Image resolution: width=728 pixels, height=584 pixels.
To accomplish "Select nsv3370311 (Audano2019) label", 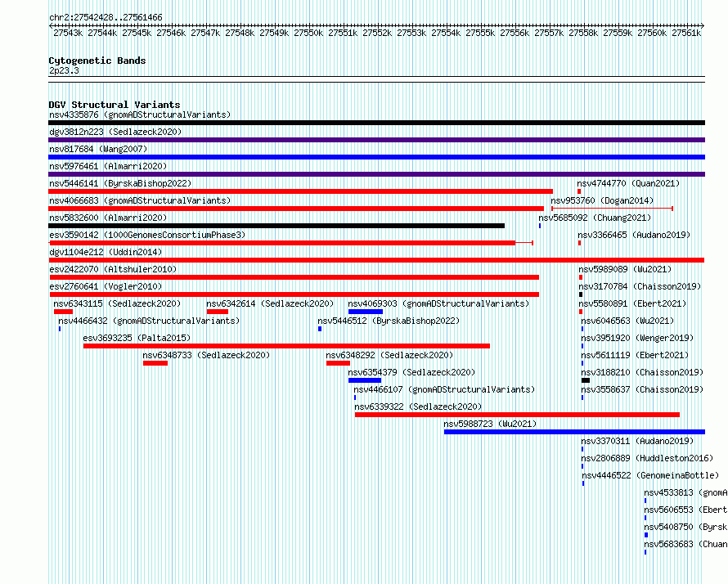I will point(637,441).
